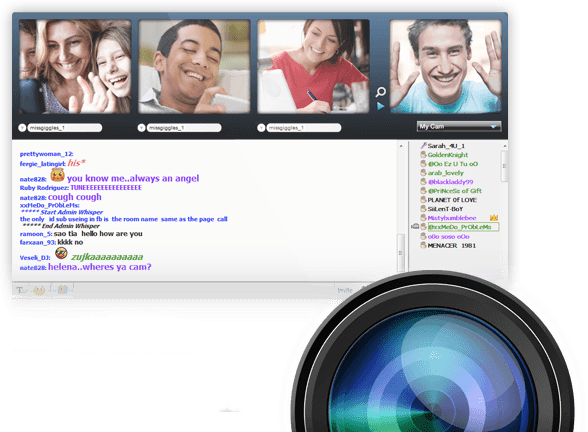The width and height of the screenshot is (588, 432).
Task: Select user Mistybumblebee in the list
Action: [452, 218]
